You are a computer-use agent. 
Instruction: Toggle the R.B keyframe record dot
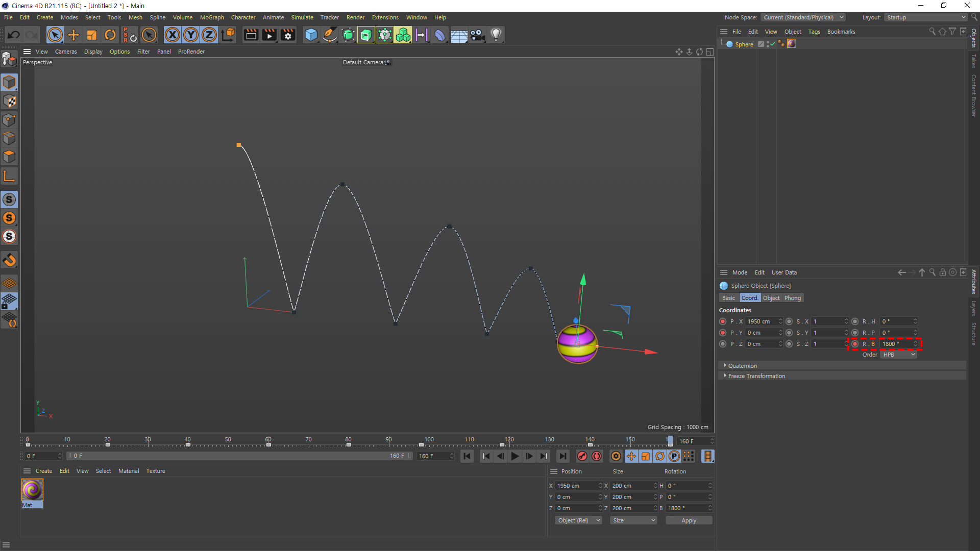(x=855, y=344)
